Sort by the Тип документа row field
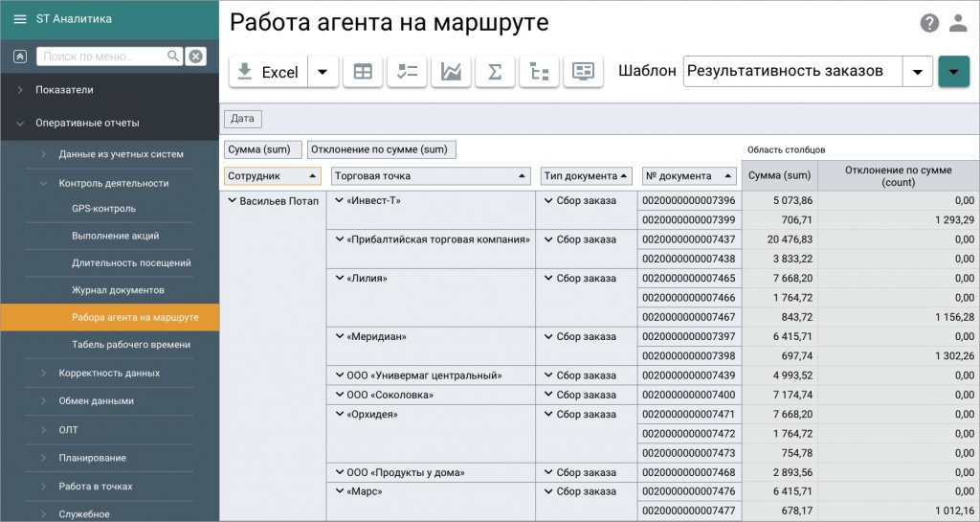 587,176
